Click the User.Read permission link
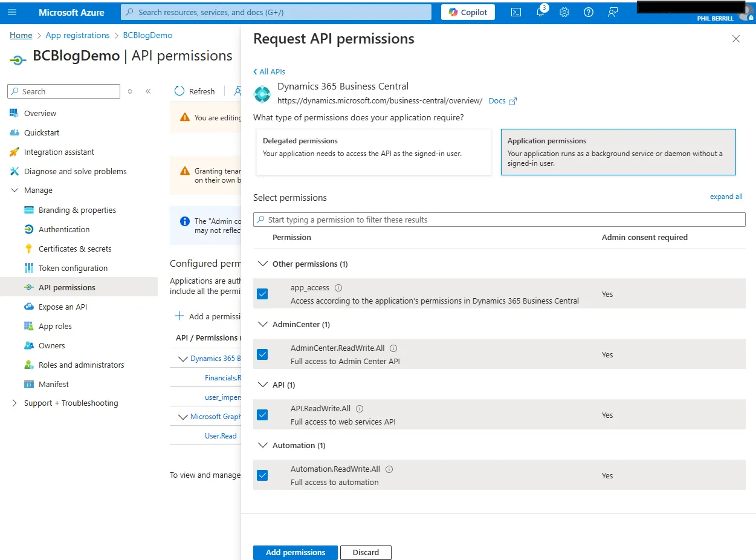Screen dimensions: 756x560 click(x=221, y=435)
